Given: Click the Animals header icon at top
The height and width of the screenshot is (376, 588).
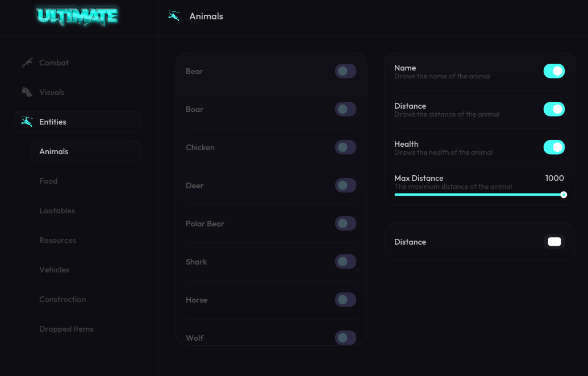Looking at the screenshot, I should pyautogui.click(x=174, y=16).
